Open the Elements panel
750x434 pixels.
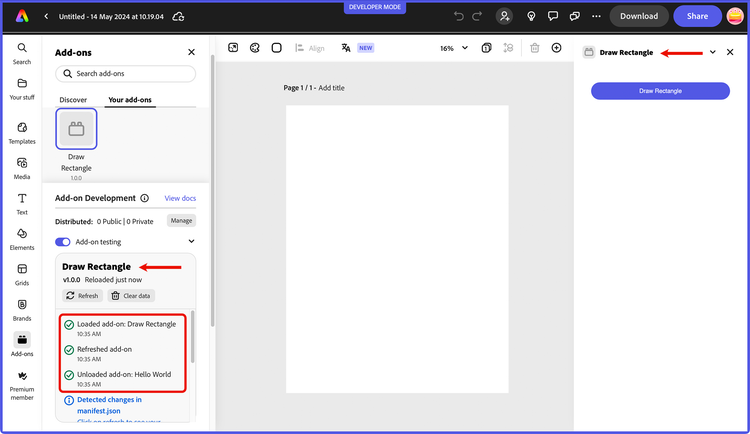(22, 237)
